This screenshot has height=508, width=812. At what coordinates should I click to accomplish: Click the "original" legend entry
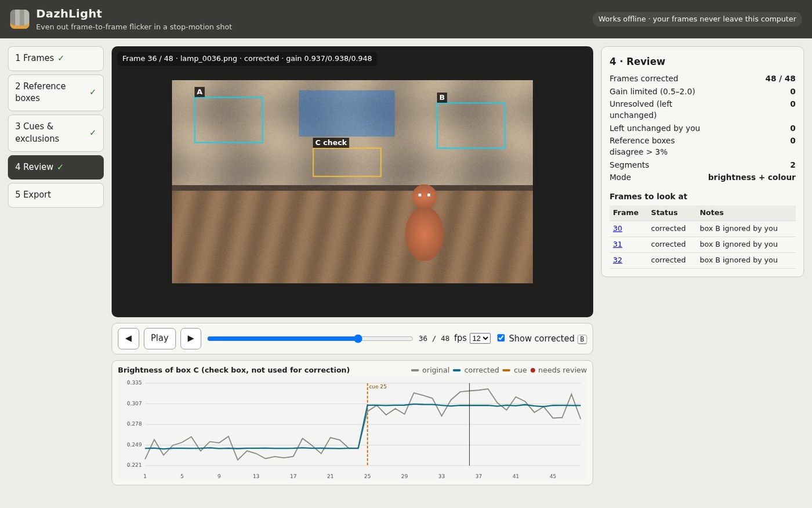(x=430, y=370)
